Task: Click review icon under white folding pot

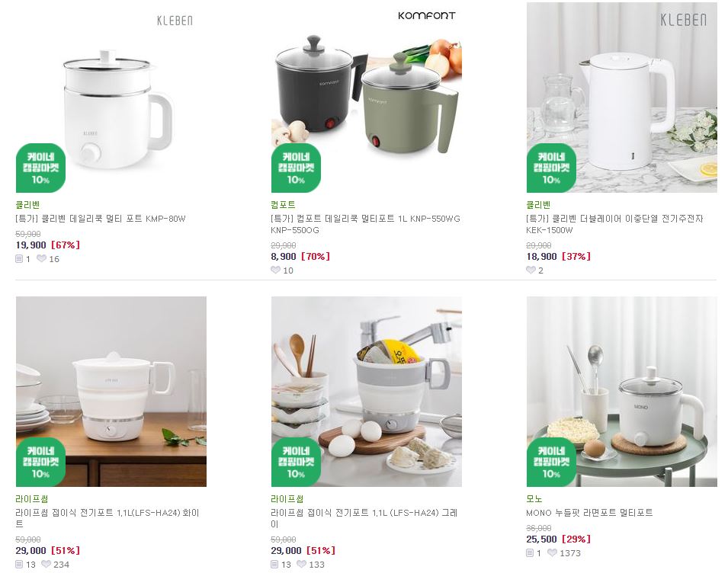Action: (19, 564)
